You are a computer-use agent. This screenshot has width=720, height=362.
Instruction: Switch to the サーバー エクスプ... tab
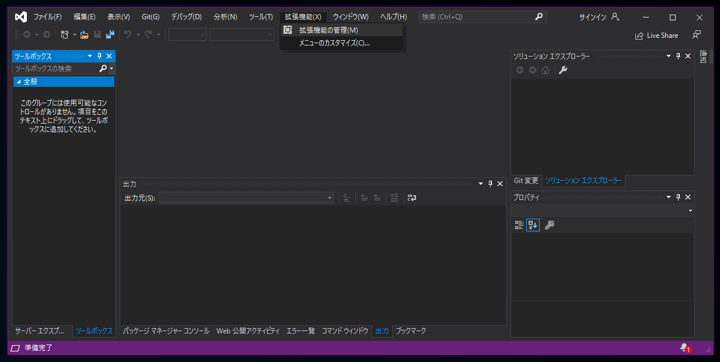[x=39, y=331]
